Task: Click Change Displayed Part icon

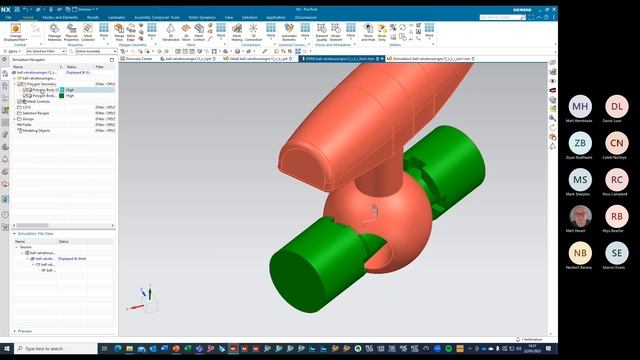Action: coord(16,29)
